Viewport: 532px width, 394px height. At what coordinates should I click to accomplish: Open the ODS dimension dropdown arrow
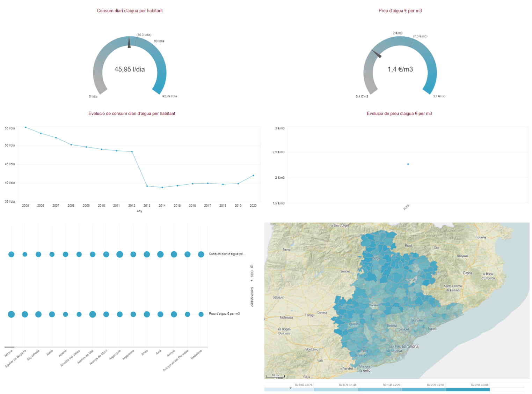[252, 281]
